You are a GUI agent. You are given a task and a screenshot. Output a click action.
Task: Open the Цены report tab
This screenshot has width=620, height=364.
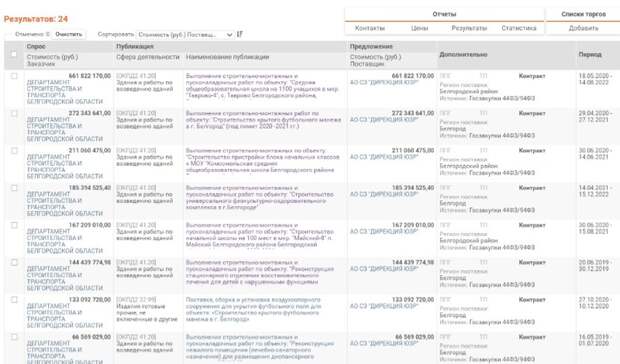click(x=420, y=28)
